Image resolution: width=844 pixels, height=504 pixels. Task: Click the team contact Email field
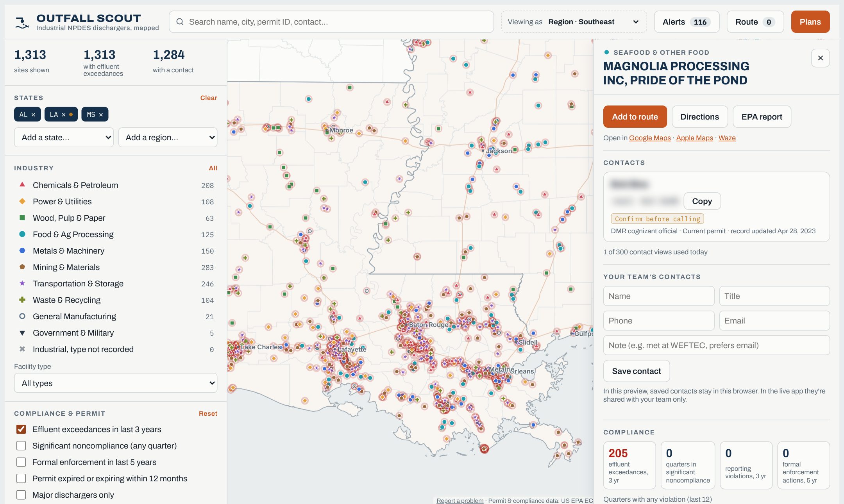(774, 321)
